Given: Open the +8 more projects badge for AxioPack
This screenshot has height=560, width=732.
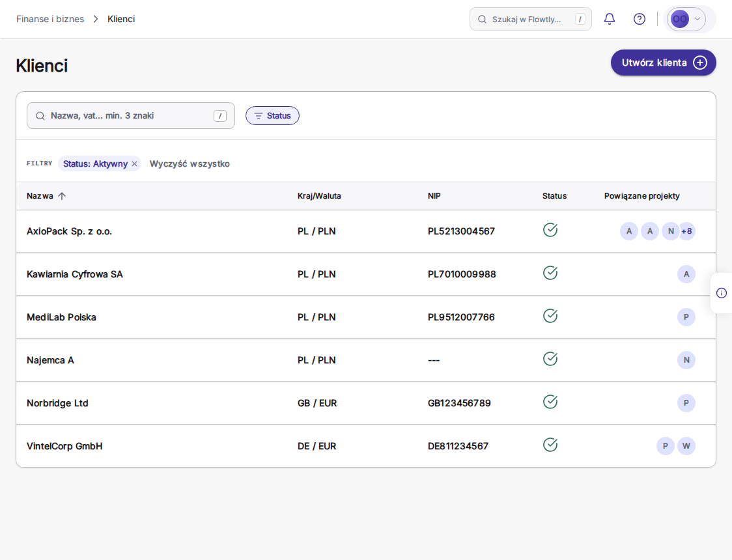Looking at the screenshot, I should tap(686, 231).
